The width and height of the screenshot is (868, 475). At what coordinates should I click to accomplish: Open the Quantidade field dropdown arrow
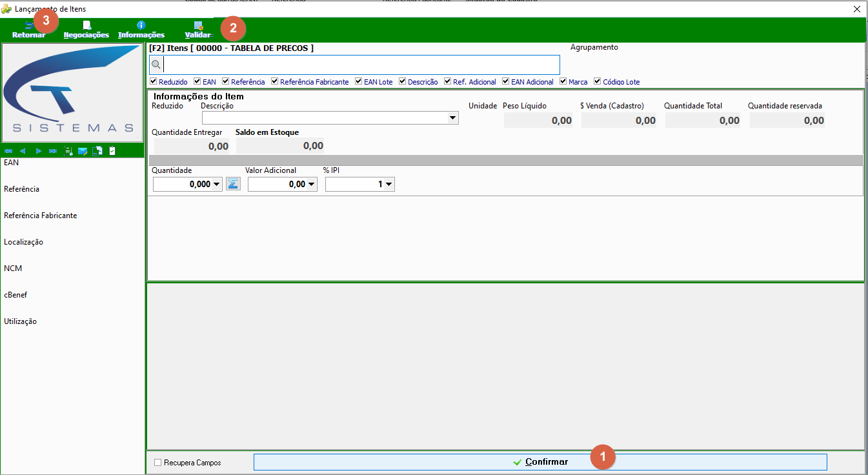[217, 185]
